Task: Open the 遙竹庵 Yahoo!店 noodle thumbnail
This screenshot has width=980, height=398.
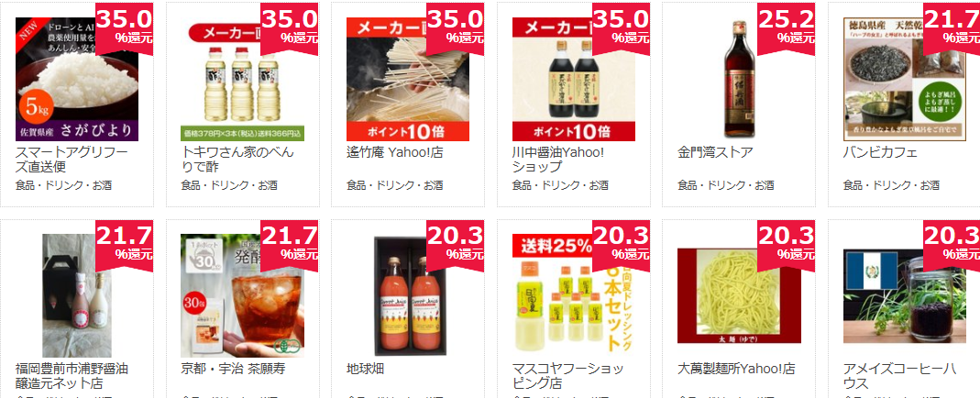Action: [x=408, y=80]
